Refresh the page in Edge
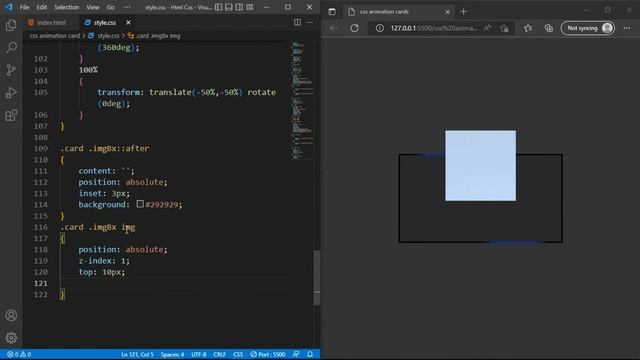This screenshot has width=640, height=360. point(354,28)
